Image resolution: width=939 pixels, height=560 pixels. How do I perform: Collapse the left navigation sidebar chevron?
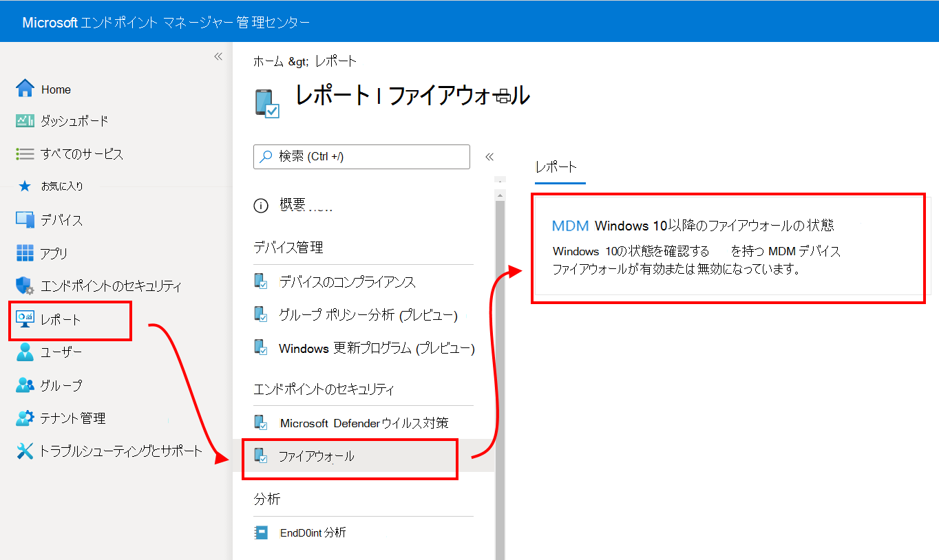click(x=218, y=56)
